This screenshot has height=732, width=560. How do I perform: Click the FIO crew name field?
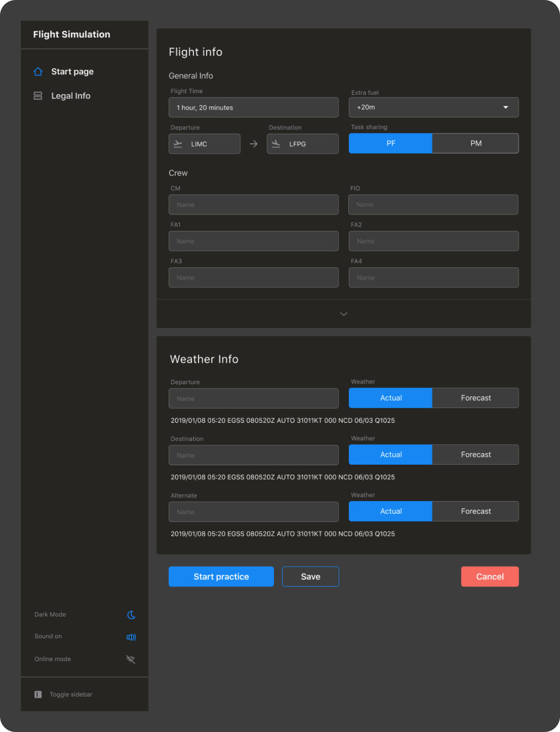point(433,204)
